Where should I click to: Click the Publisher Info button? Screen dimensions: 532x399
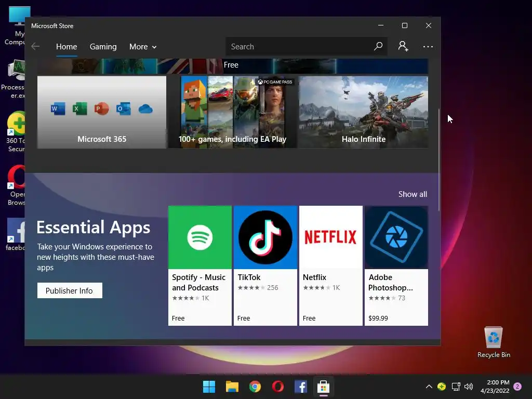tap(70, 290)
